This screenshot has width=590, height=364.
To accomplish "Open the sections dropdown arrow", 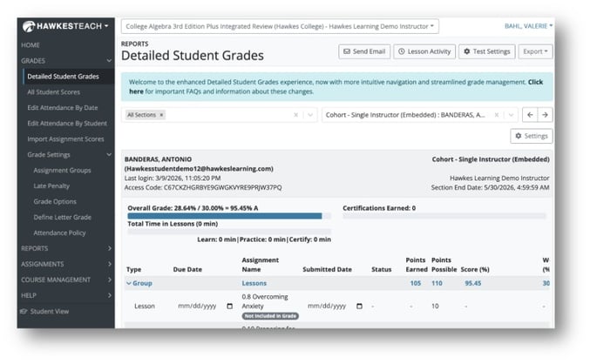I will point(310,115).
